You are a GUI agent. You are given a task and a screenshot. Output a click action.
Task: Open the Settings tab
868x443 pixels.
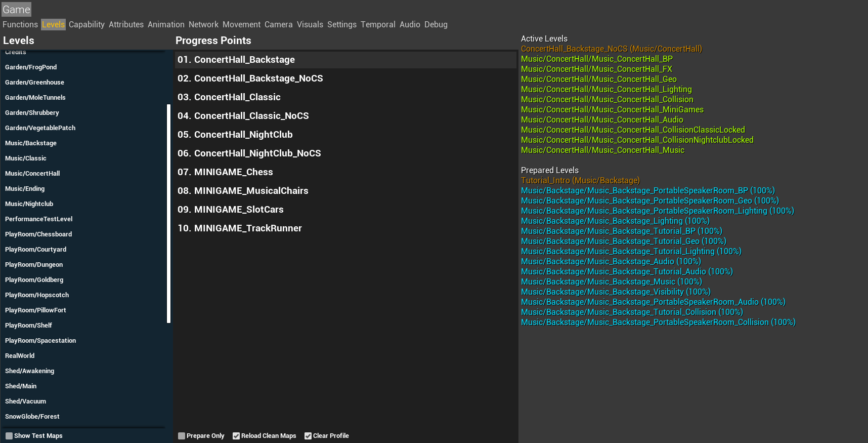341,24
